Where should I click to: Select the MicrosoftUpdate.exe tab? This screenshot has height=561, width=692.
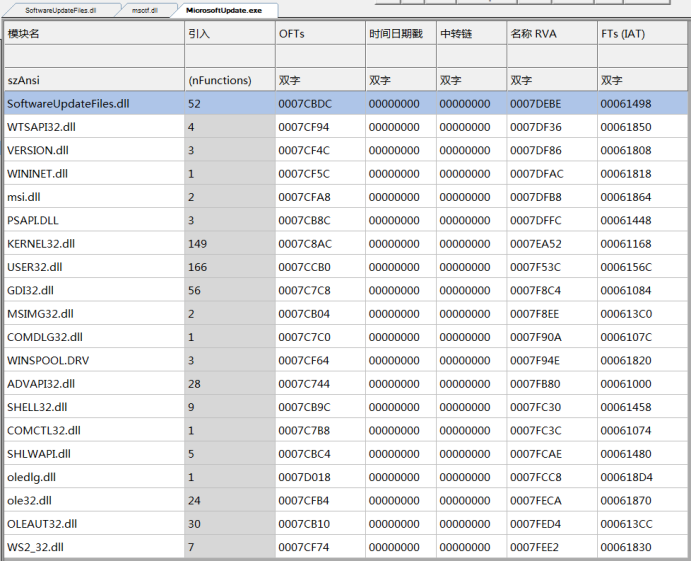[x=224, y=10]
